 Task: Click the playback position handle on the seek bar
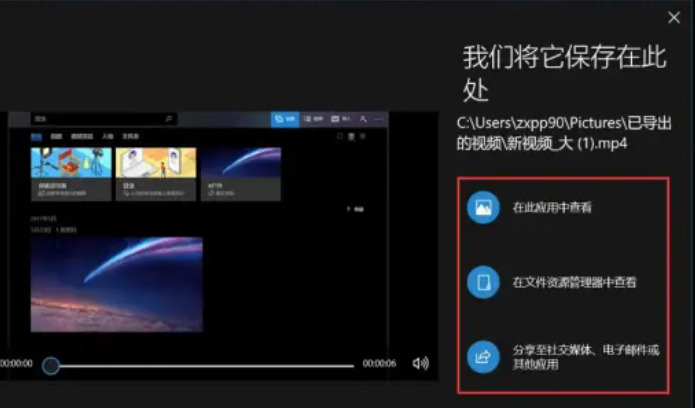pos(51,365)
